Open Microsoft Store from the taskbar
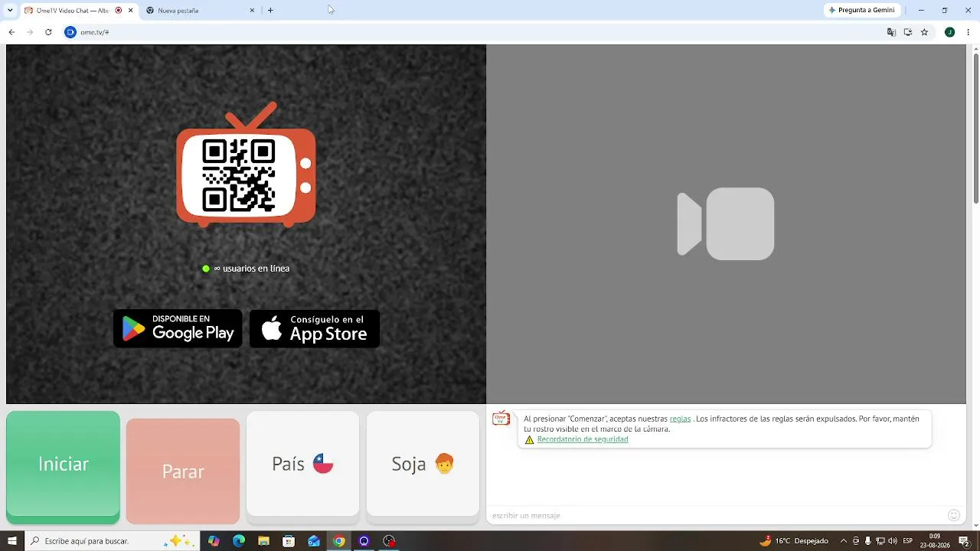The height and width of the screenshot is (551, 980). (x=289, y=541)
